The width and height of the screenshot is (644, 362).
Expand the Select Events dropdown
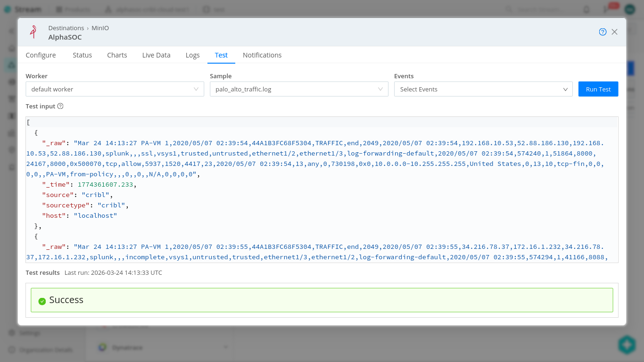point(483,89)
